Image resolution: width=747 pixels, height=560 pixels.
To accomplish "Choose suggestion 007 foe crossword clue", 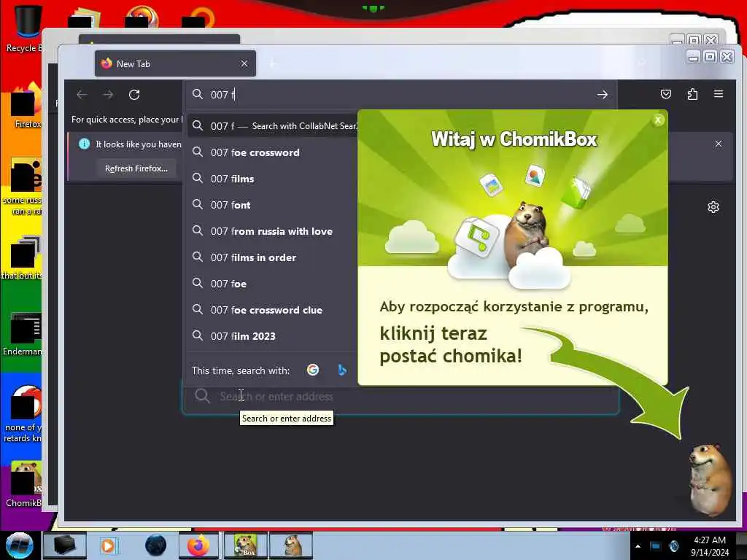I will pyautogui.click(x=271, y=309).
